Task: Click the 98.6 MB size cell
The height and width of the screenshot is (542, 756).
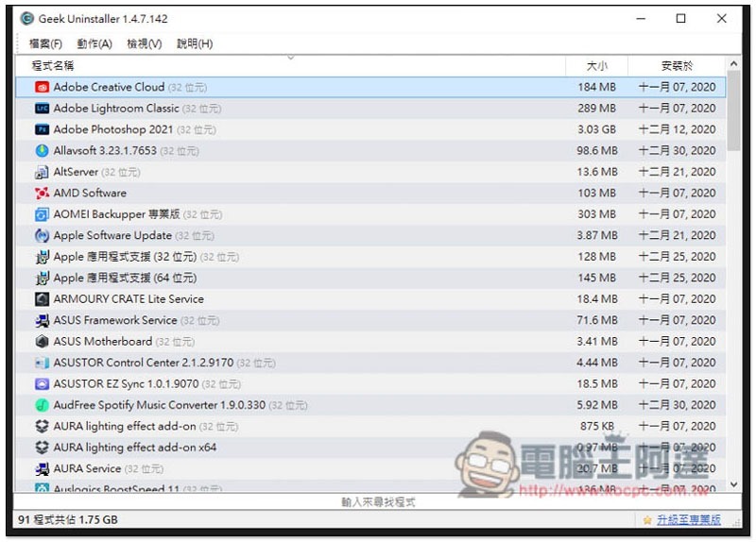Action: 597,151
